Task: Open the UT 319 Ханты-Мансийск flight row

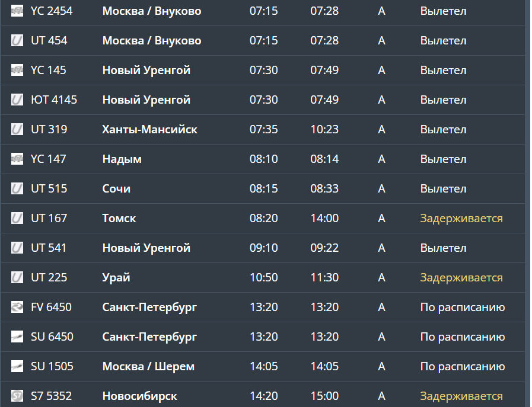Action: point(263,130)
